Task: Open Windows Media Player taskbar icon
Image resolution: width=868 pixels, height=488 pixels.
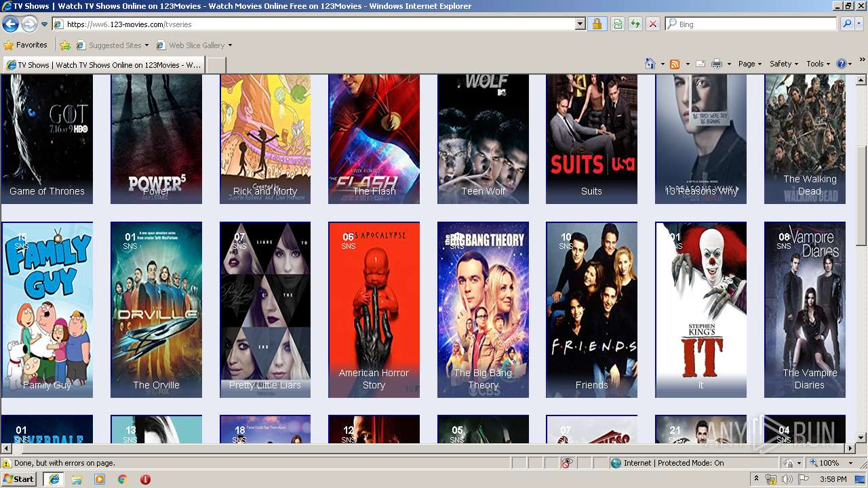Action: coord(100,479)
